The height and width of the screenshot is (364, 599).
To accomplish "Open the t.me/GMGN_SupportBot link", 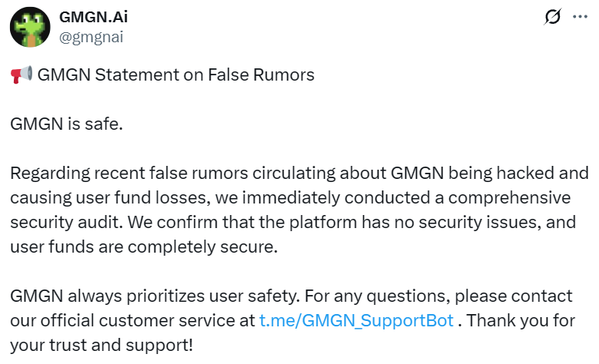I will 356,320.
